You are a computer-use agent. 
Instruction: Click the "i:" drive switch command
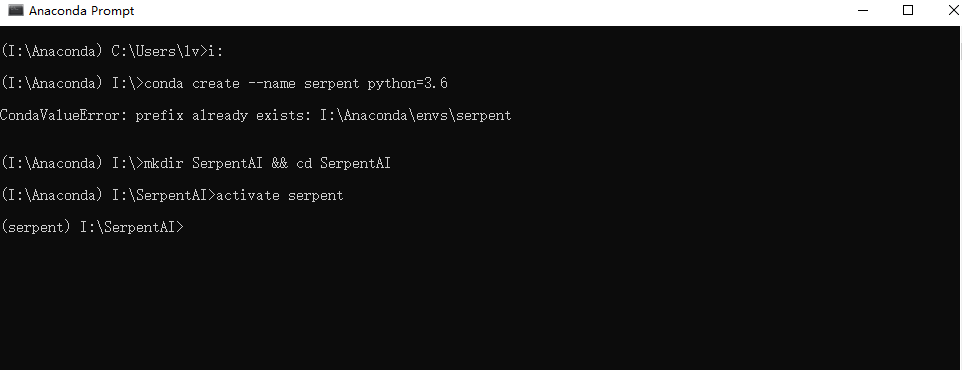[x=216, y=52]
